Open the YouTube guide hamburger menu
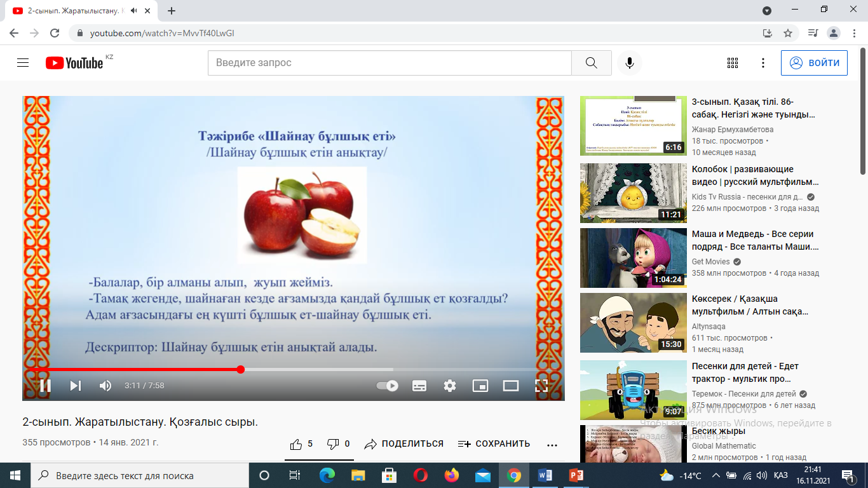 (x=23, y=63)
